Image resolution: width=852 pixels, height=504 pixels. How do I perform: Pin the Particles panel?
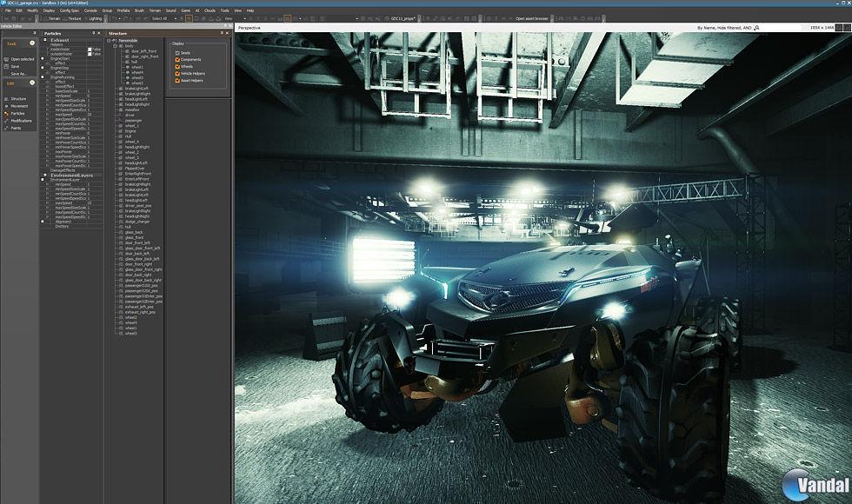[94, 33]
